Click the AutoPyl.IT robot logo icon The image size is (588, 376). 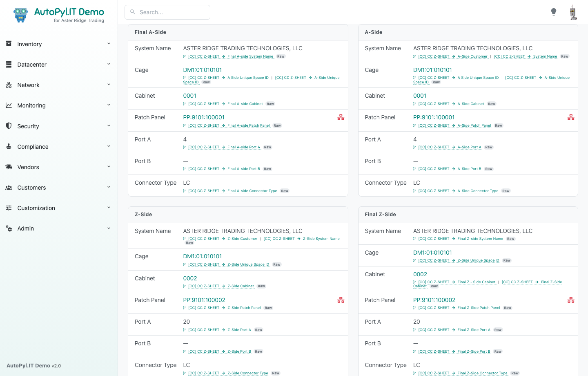click(x=20, y=15)
